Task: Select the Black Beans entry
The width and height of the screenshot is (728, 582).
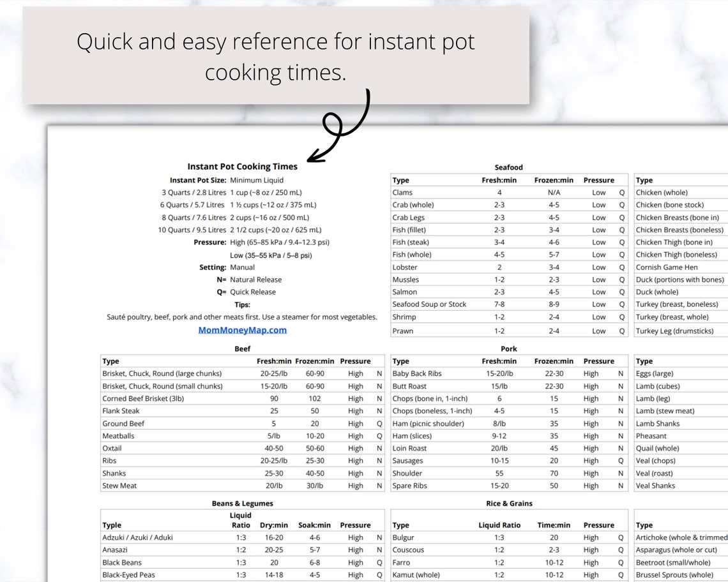Action: [x=121, y=562]
